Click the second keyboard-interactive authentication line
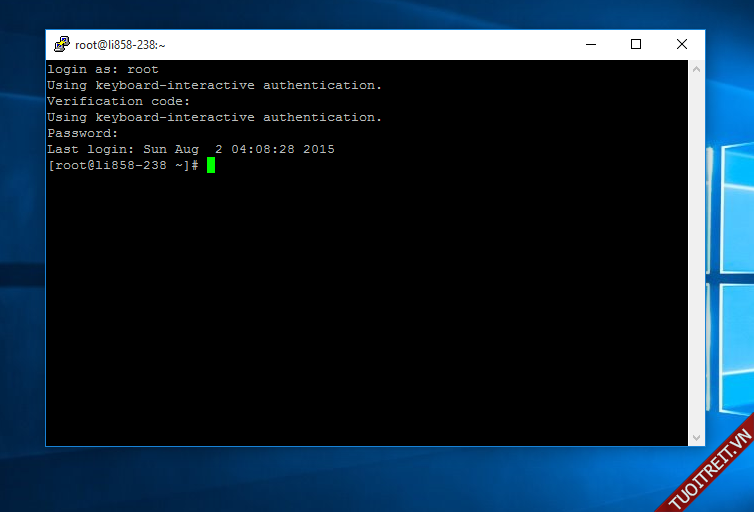Image resolution: width=754 pixels, height=512 pixels. [214, 117]
